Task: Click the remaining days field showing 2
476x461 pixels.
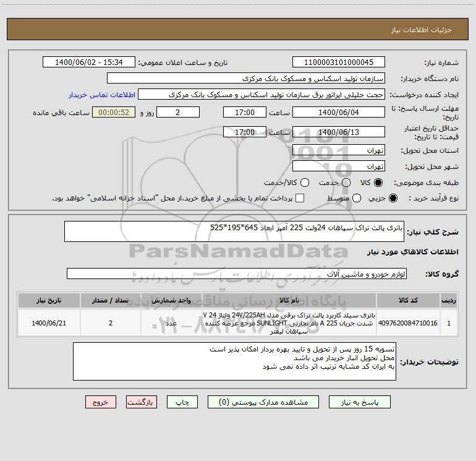Action: click(x=178, y=112)
